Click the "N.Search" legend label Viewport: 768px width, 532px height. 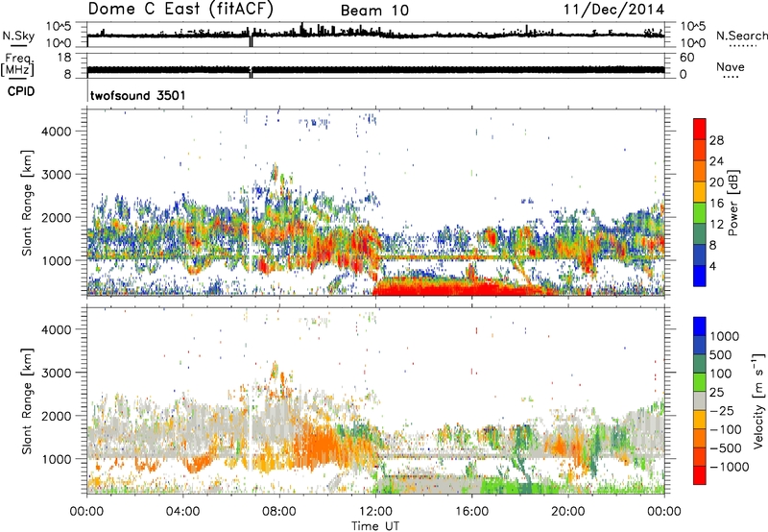click(741, 36)
